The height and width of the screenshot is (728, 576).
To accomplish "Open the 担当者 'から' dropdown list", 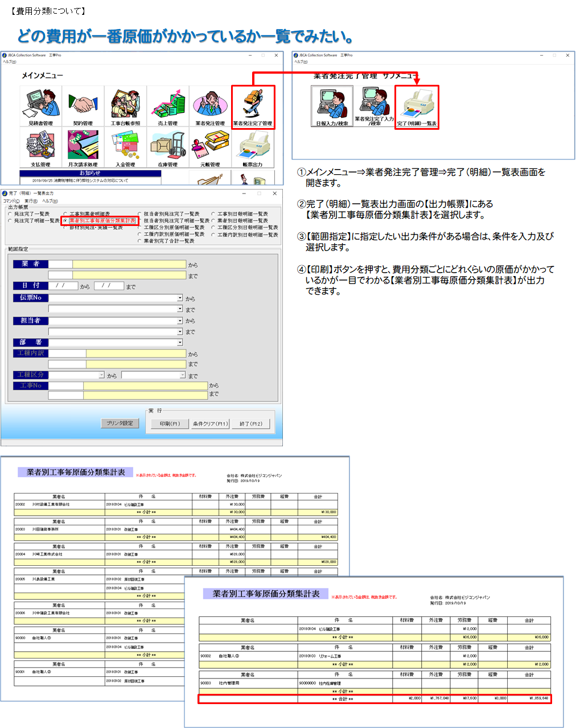I will click(x=180, y=321).
